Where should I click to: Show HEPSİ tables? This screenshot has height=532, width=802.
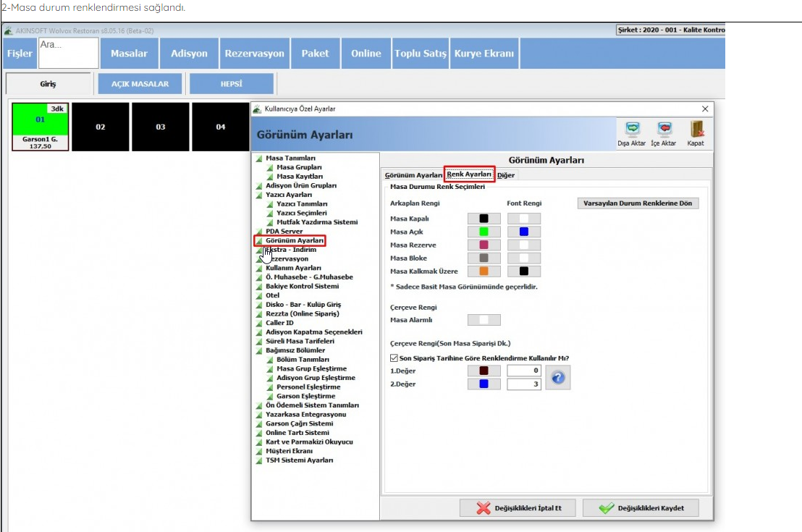pyautogui.click(x=232, y=84)
